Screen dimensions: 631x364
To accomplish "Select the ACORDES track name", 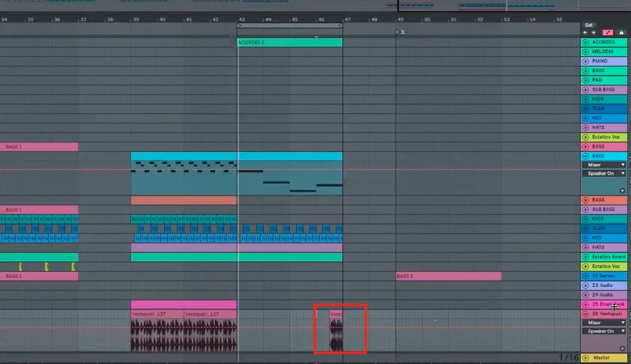I will point(603,42).
